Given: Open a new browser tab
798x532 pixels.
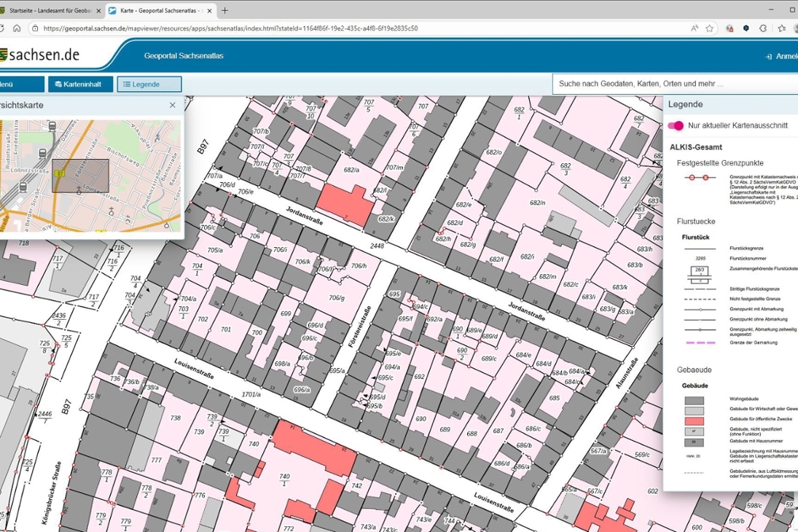Looking at the screenshot, I should point(226,11).
